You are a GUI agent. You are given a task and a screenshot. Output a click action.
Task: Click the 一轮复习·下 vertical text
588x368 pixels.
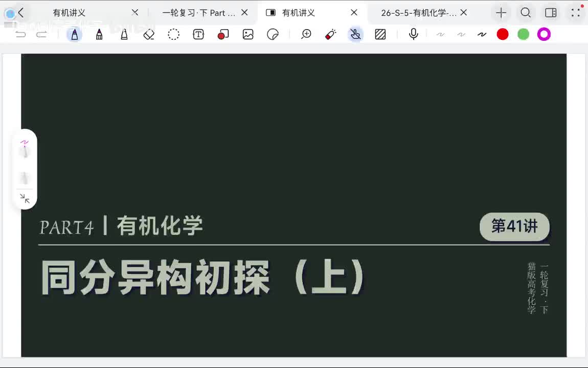pos(544,289)
